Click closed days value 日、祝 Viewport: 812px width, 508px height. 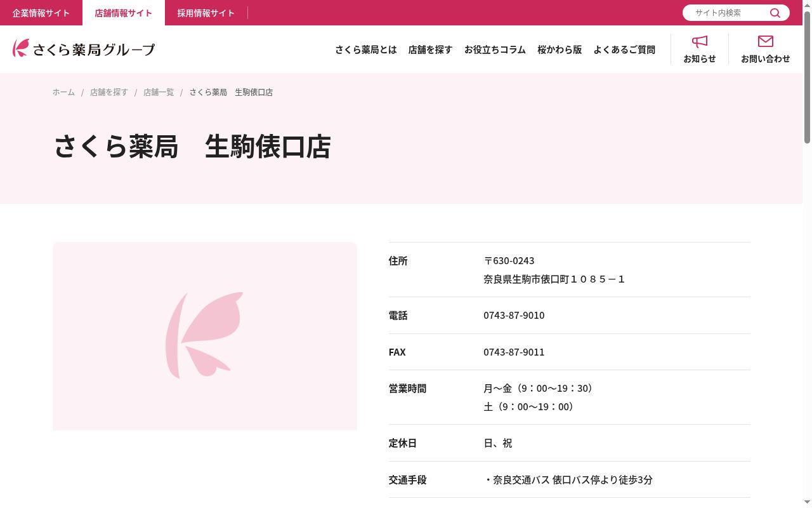498,443
